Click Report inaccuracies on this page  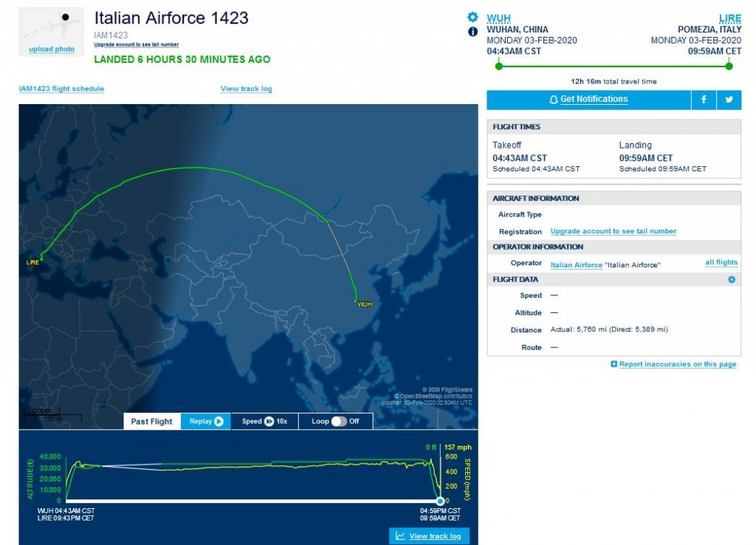coord(673,364)
